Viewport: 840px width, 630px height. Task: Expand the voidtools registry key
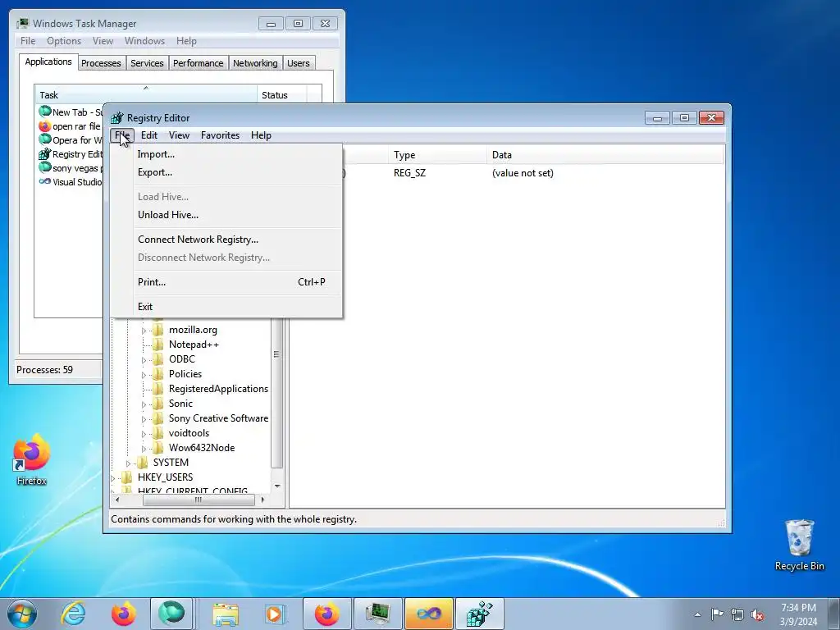[x=144, y=434]
